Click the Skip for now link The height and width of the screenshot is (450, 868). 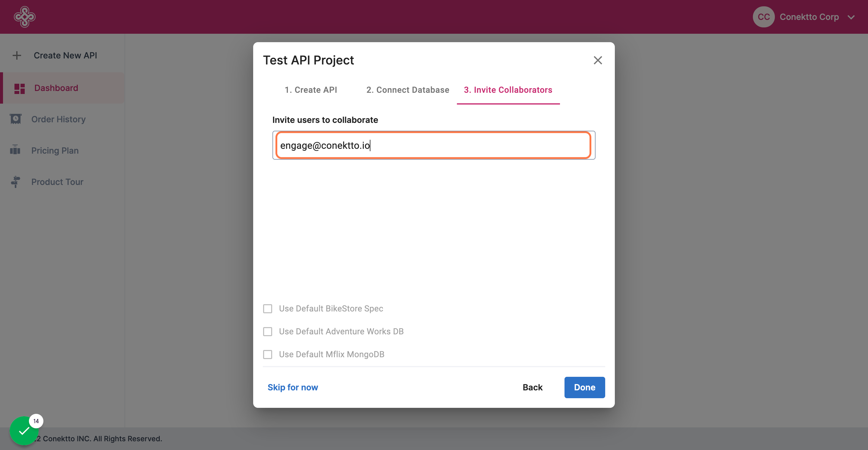pyautogui.click(x=292, y=387)
